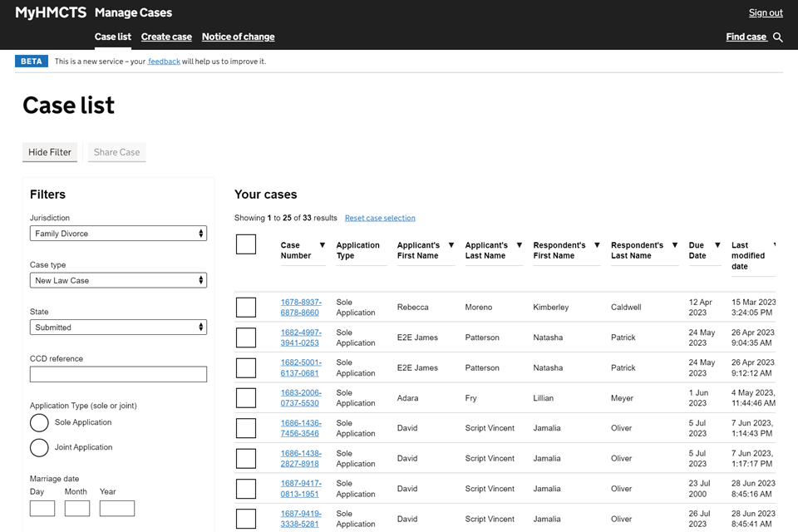Image resolution: width=798 pixels, height=532 pixels.
Task: Open the Notice of change tab
Action: click(x=238, y=37)
